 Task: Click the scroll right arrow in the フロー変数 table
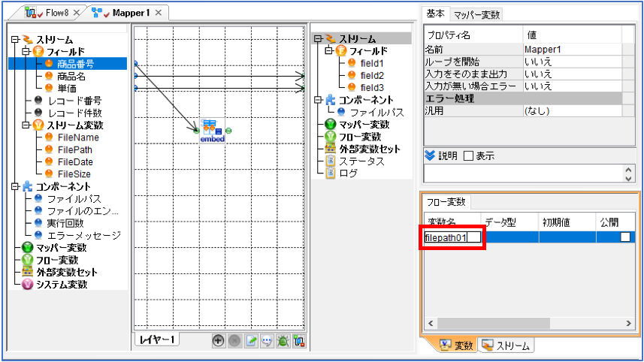[628, 323]
